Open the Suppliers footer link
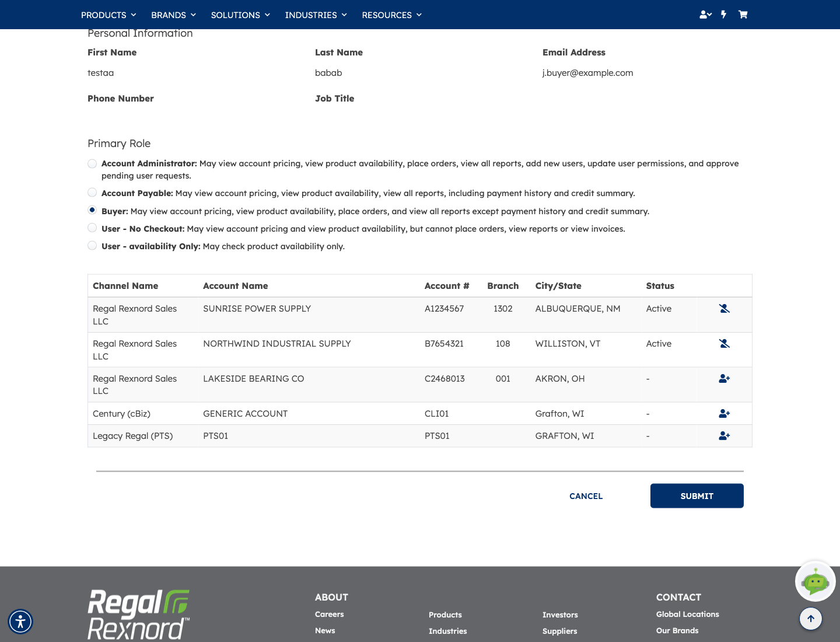 560,631
